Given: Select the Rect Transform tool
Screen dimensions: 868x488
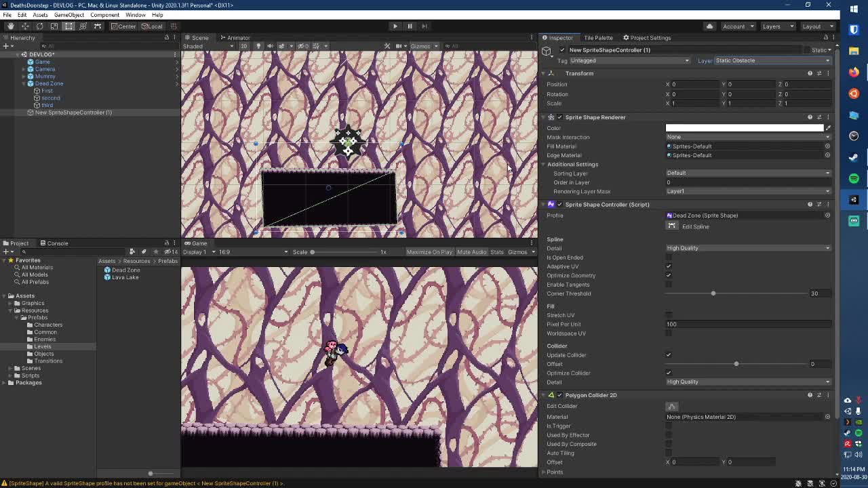Looking at the screenshot, I should pos(68,26).
